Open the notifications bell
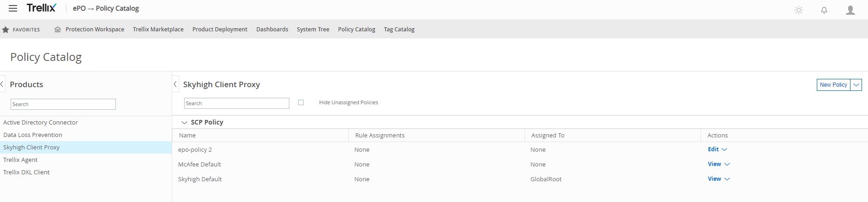Screen dimensions: 868x202 (824, 10)
